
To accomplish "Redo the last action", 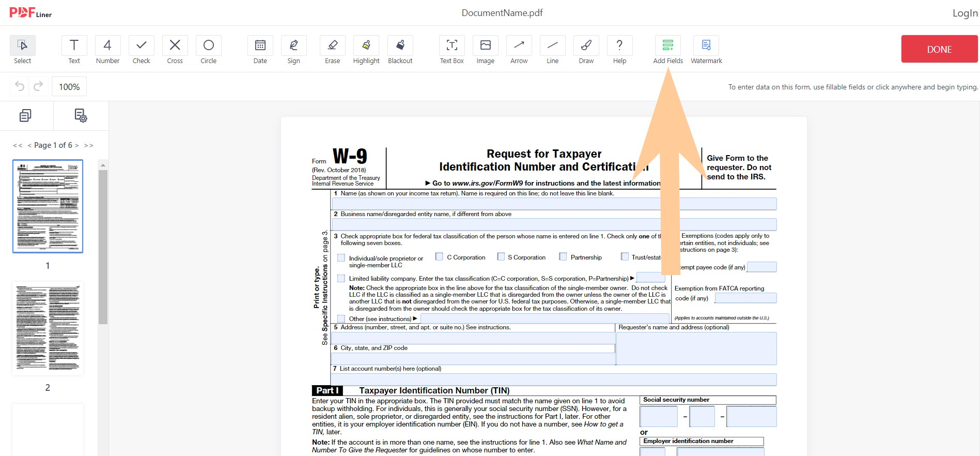I will point(38,86).
